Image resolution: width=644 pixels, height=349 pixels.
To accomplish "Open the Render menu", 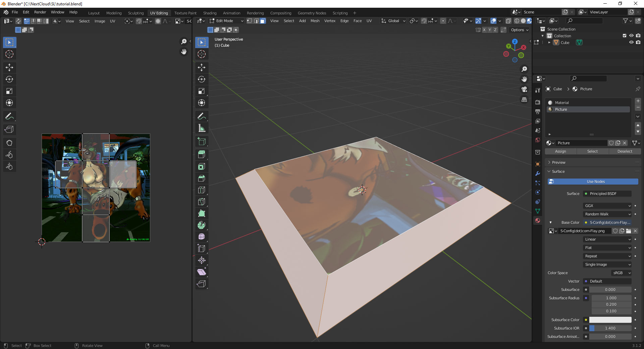I will click(40, 12).
